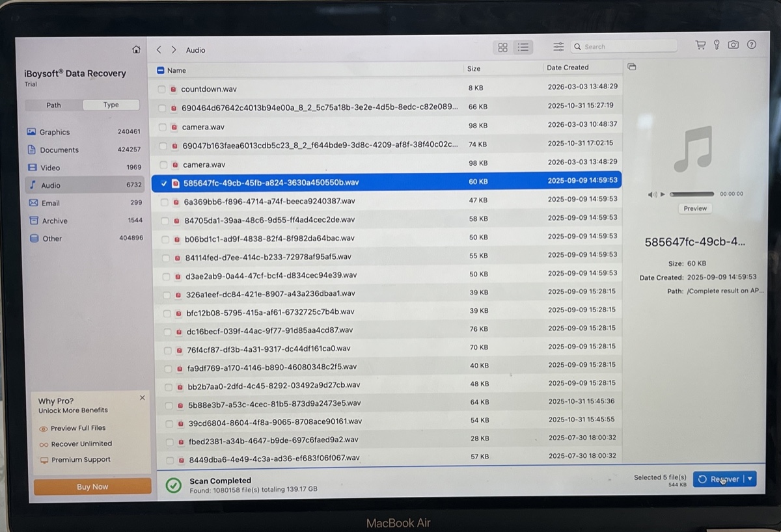Click the Preview button for audio
This screenshot has width=781, height=532.
tap(694, 209)
